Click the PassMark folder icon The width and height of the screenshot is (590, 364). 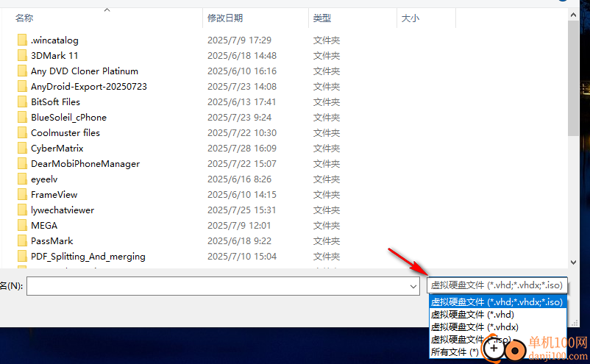[22, 240]
